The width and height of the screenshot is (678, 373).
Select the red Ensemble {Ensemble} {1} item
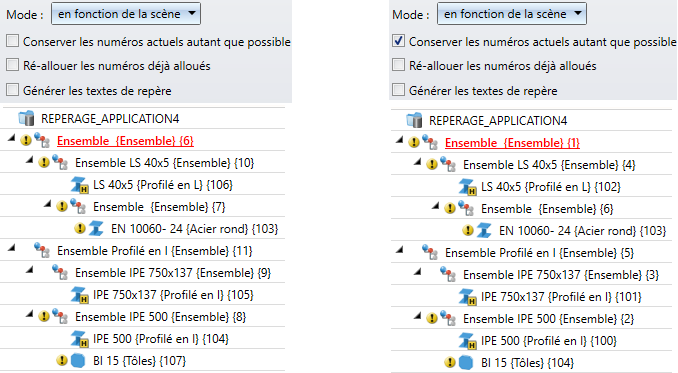512,143
